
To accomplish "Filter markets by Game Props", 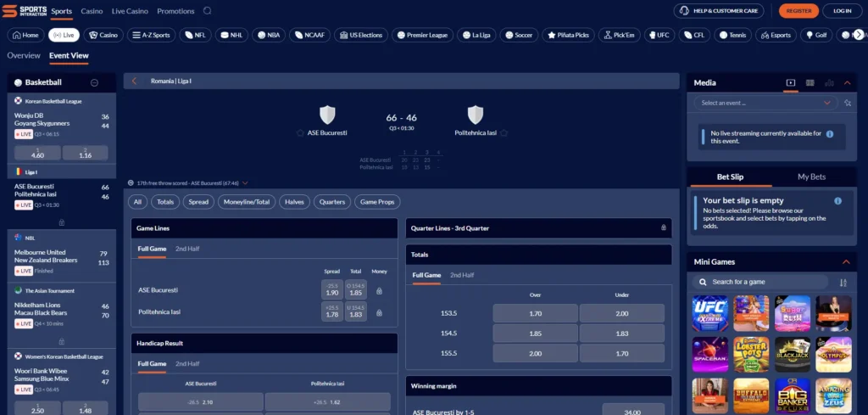I will tap(377, 202).
